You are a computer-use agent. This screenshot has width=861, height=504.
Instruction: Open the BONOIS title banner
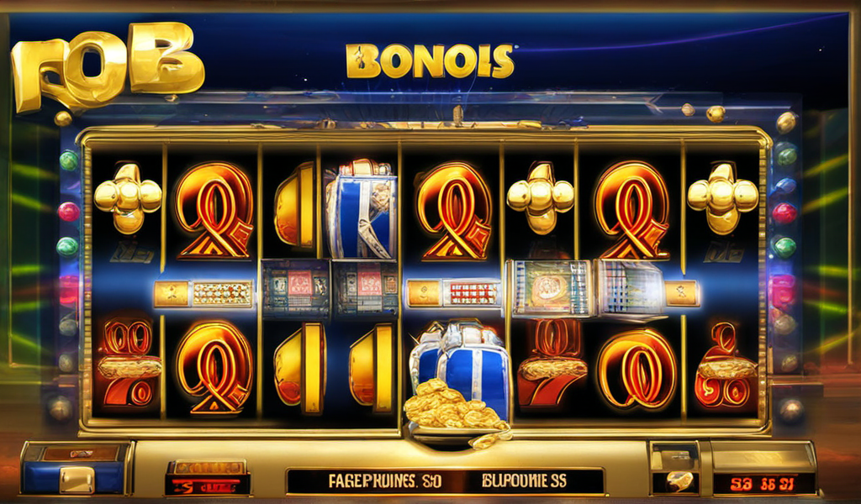[430, 60]
